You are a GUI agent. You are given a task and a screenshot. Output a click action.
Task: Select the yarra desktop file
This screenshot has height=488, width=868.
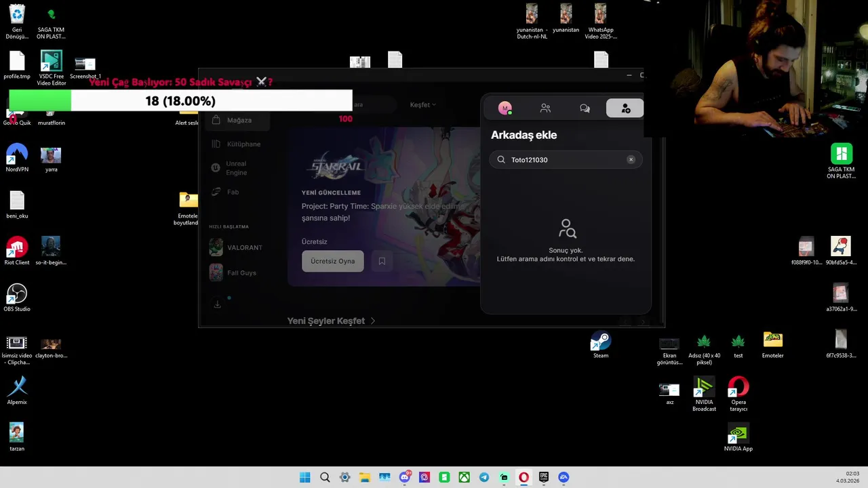(51, 160)
